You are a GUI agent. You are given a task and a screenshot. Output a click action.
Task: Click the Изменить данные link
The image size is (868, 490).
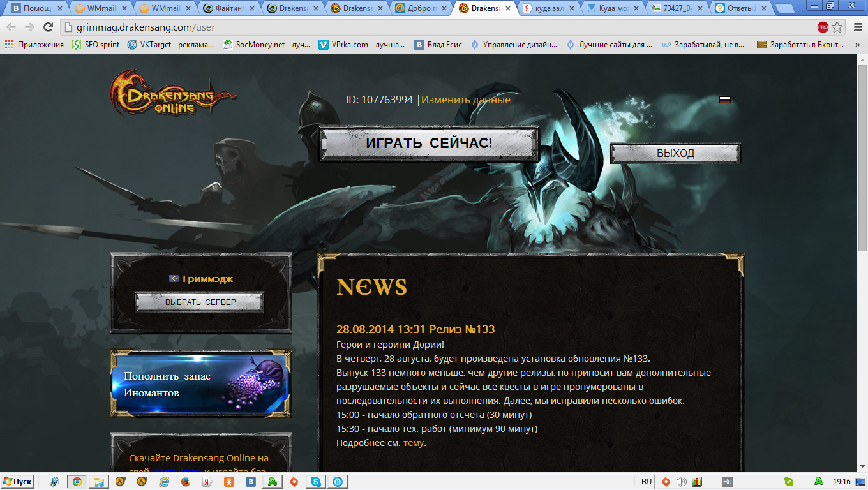pyautogui.click(x=466, y=100)
